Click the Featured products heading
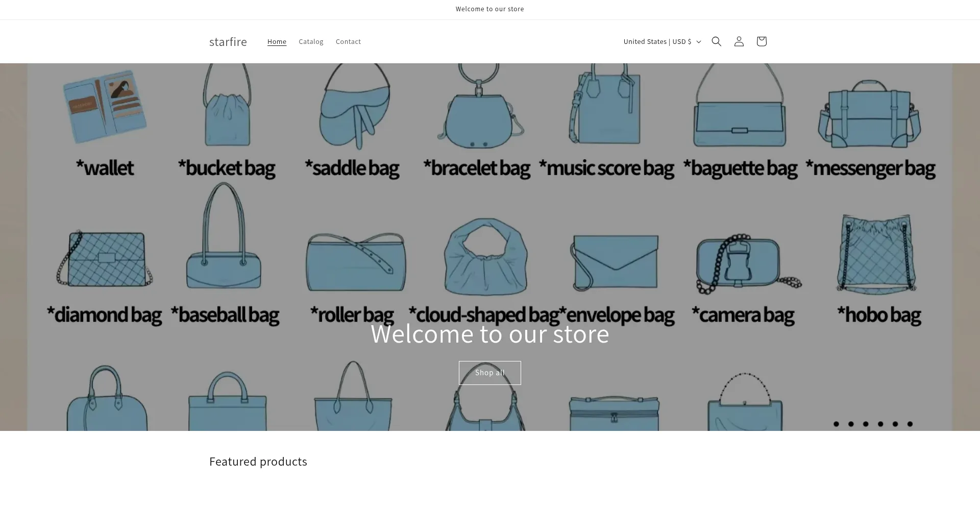The image size is (980, 507). click(x=258, y=462)
